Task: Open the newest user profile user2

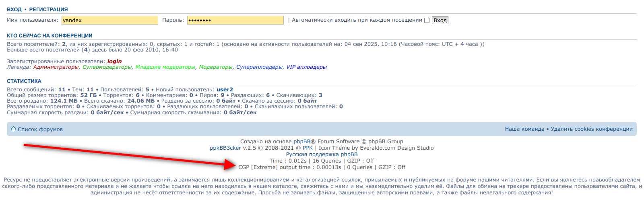Action: (225, 90)
